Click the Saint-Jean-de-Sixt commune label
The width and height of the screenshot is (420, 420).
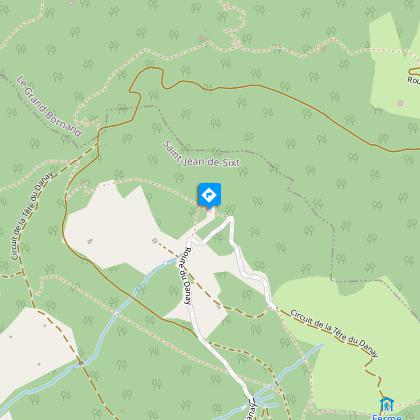(x=201, y=154)
